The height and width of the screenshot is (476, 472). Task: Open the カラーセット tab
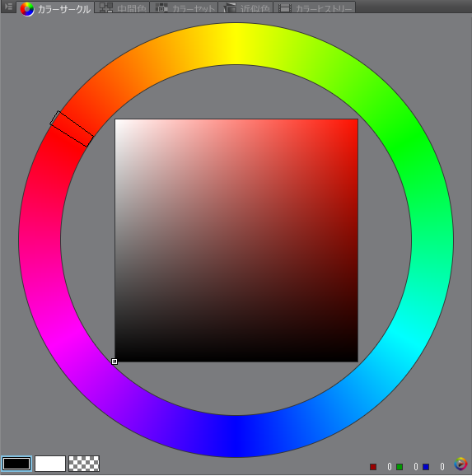185,7
